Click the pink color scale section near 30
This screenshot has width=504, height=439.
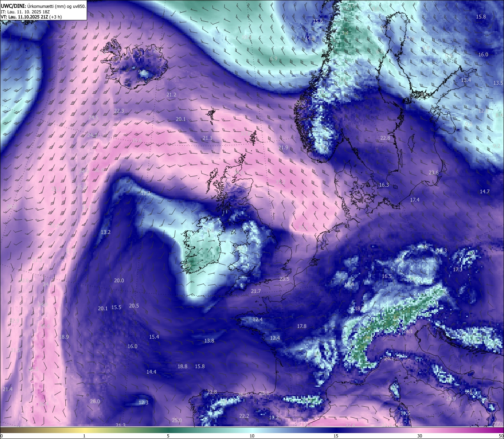click(420, 430)
